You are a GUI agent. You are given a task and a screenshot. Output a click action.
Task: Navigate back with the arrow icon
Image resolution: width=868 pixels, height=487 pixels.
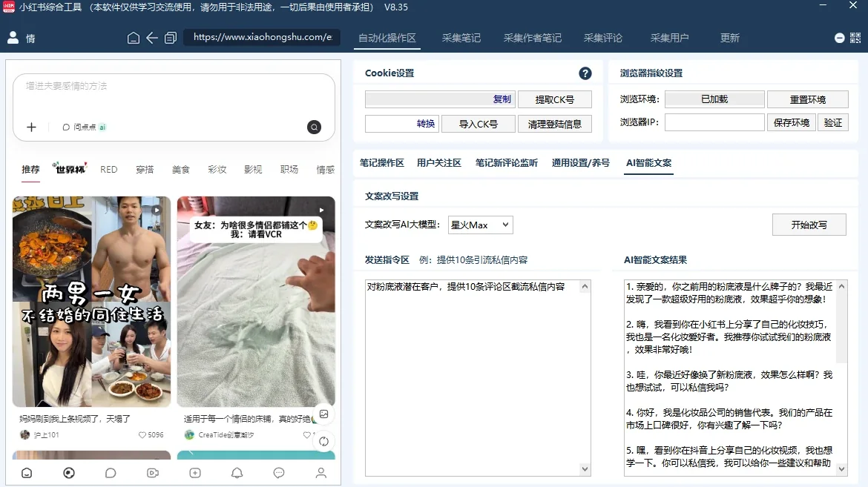(152, 38)
